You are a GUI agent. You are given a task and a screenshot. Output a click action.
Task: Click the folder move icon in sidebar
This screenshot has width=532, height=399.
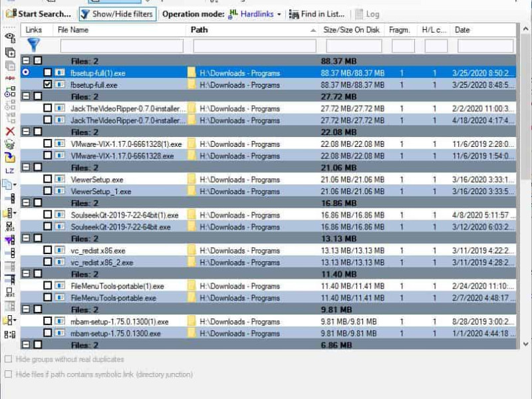[10, 157]
